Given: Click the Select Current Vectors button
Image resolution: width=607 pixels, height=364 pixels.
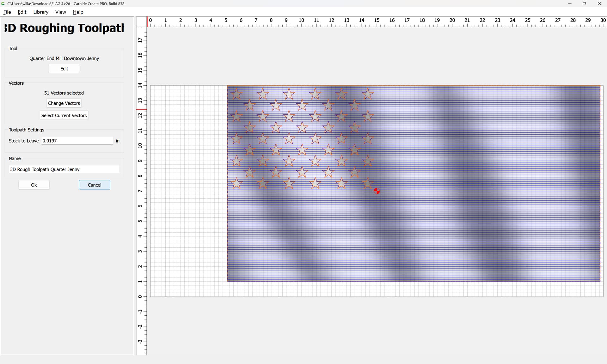Looking at the screenshot, I should pyautogui.click(x=64, y=115).
